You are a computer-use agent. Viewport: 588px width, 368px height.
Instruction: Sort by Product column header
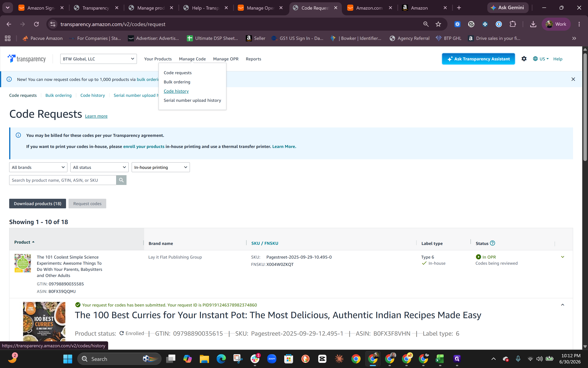coord(24,242)
